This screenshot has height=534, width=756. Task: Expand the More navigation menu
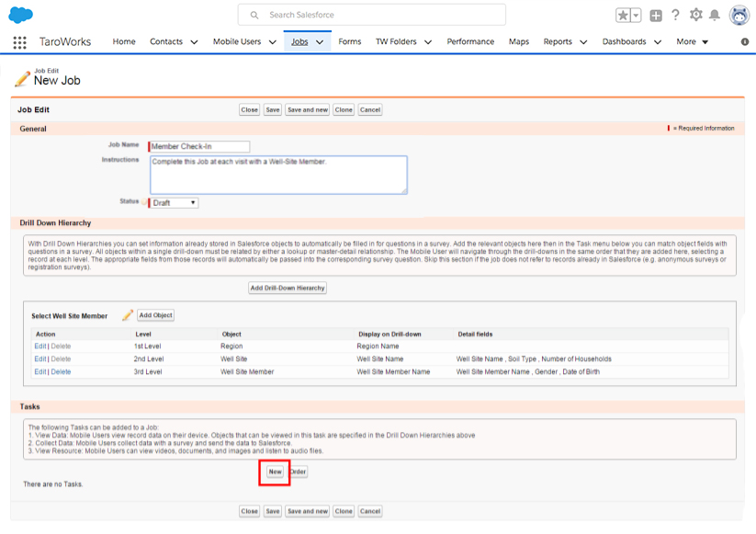692,42
